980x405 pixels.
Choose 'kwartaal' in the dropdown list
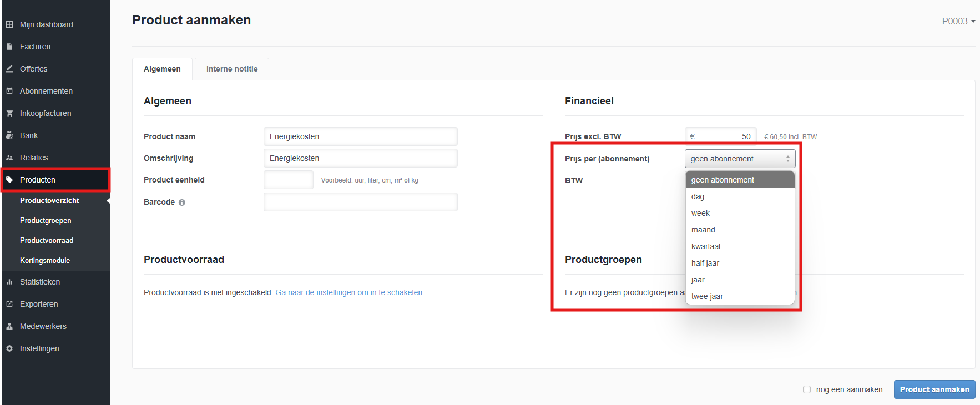pos(706,246)
